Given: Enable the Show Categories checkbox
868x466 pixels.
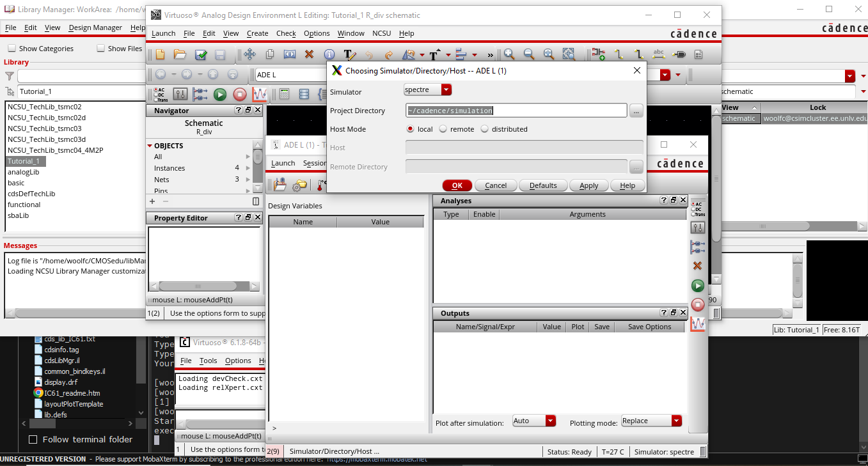Looking at the screenshot, I should click(x=12, y=49).
